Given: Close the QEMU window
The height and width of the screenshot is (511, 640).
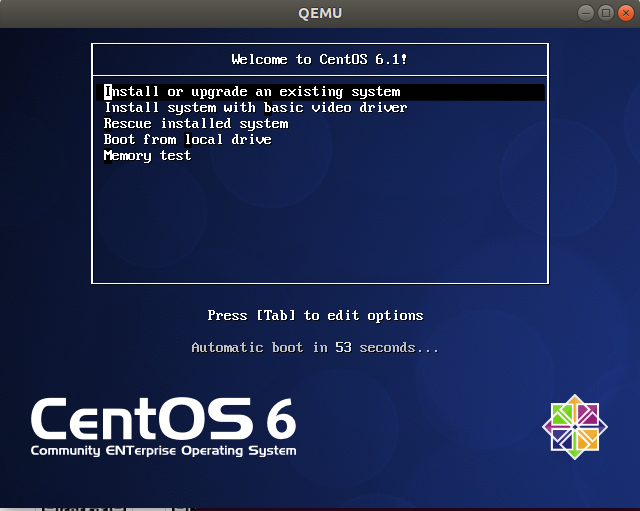Looking at the screenshot, I should 626,13.
